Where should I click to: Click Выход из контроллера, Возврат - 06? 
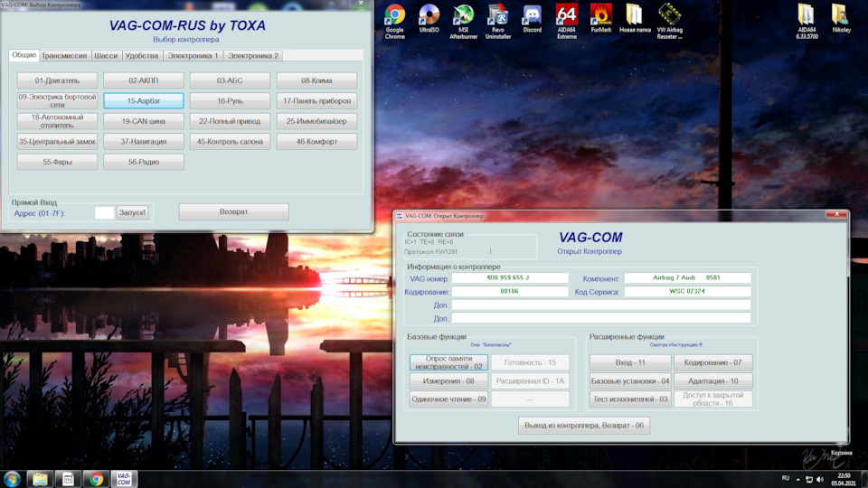point(584,426)
